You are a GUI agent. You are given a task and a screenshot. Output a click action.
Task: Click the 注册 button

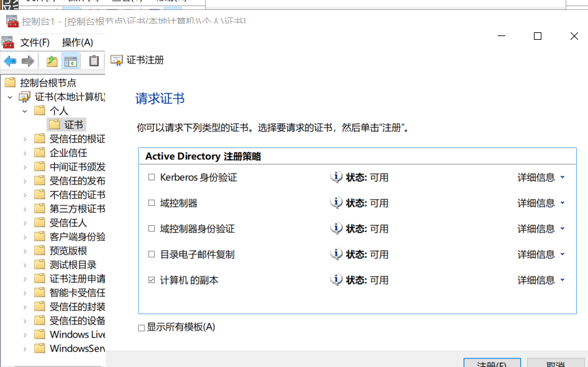click(x=492, y=363)
